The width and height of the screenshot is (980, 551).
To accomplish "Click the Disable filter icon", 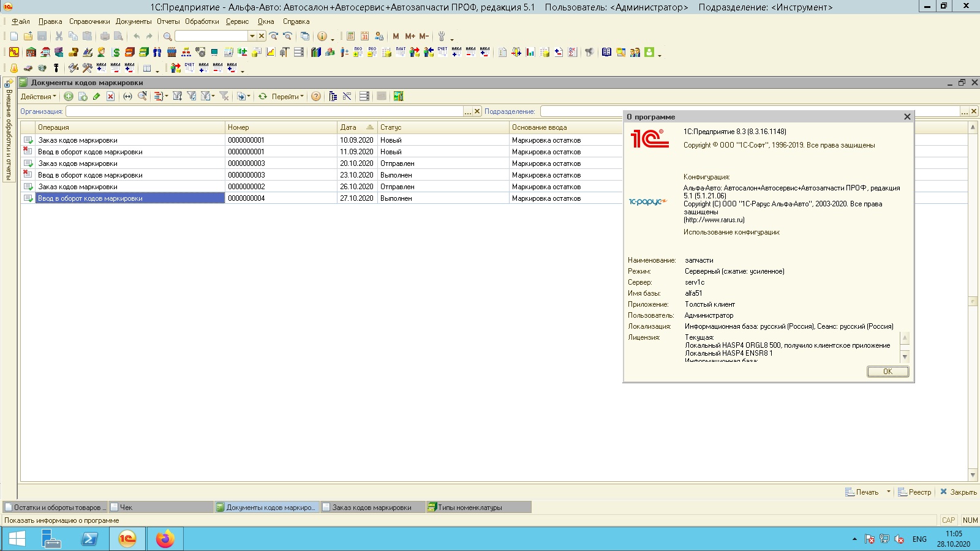I will (x=224, y=96).
